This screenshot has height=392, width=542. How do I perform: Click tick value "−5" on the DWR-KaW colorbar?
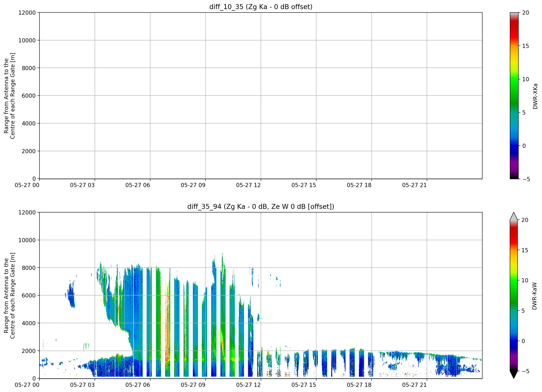click(525, 371)
